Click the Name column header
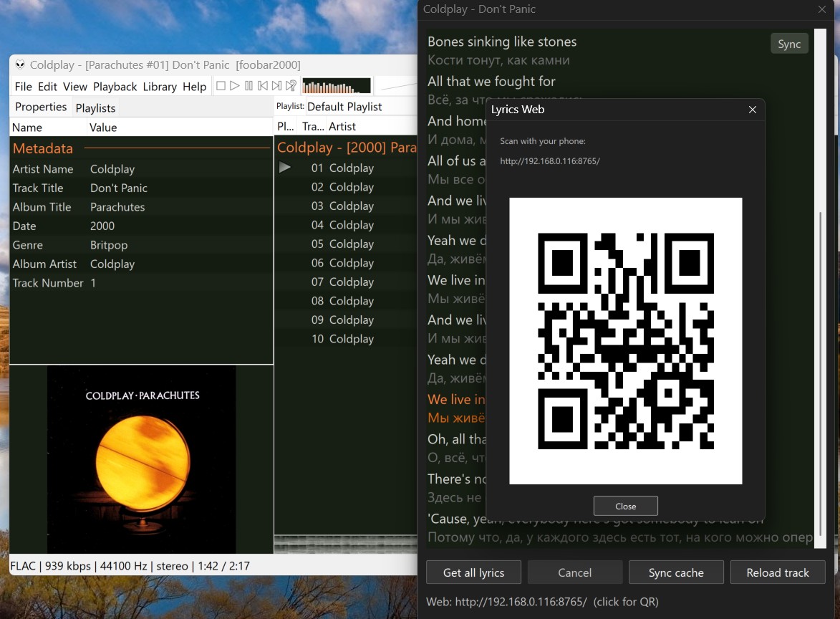Image resolution: width=840 pixels, height=619 pixels. pos(48,128)
